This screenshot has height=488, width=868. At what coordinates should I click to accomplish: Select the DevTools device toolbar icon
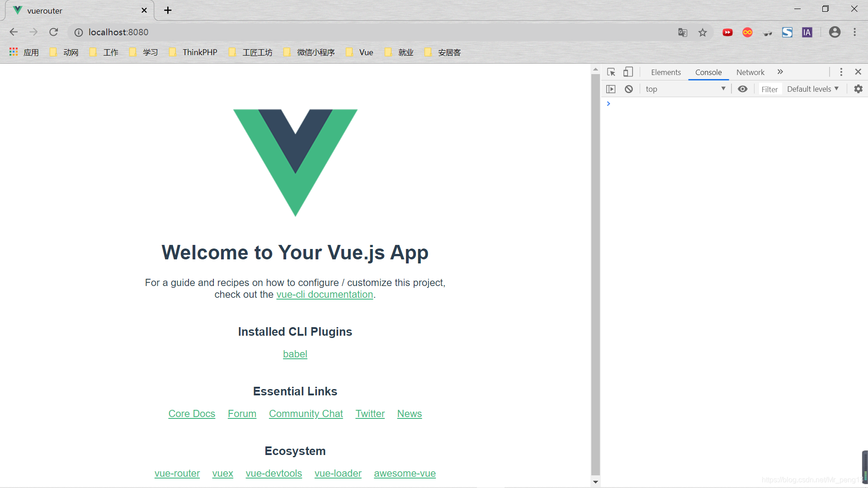[627, 71]
